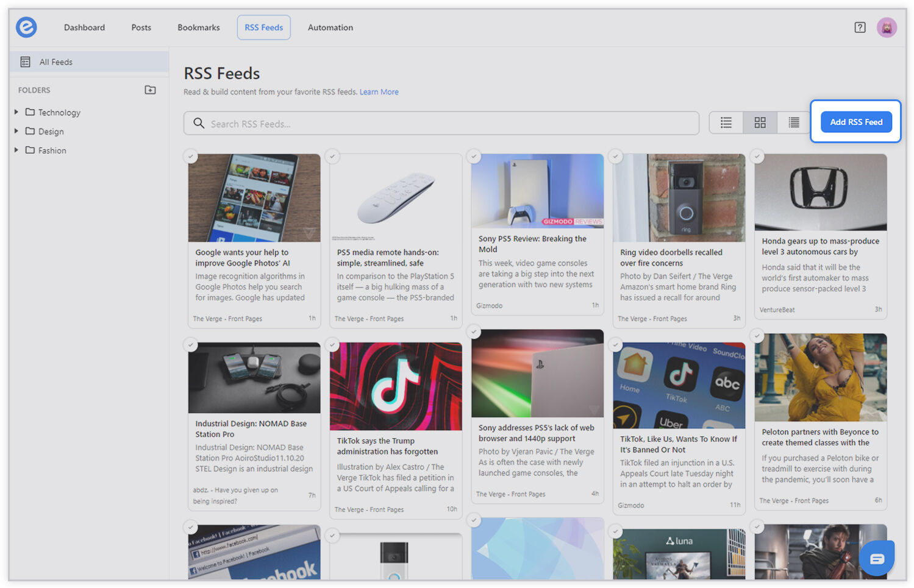Open the PS5 remote thumbnail image

(396, 198)
